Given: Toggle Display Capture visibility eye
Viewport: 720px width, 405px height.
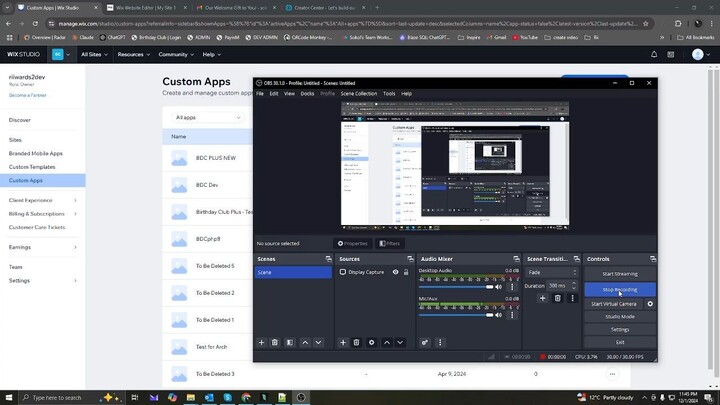Looking at the screenshot, I should point(395,272).
